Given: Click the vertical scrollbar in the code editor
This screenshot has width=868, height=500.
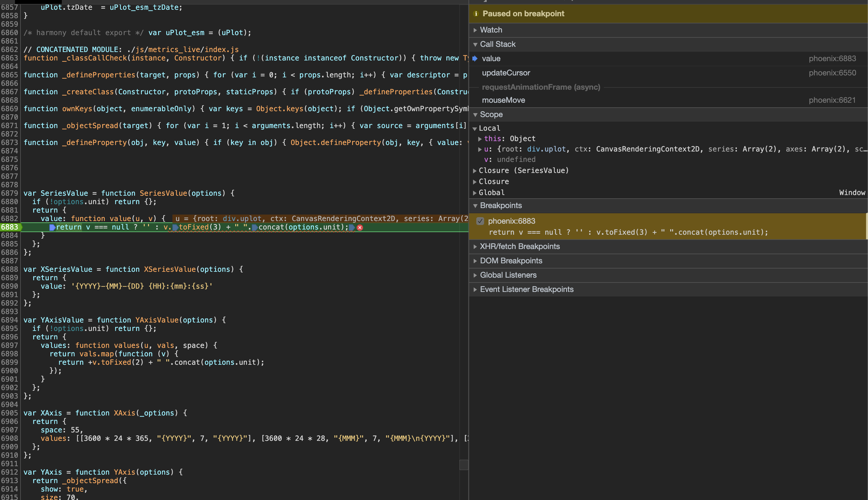Looking at the screenshot, I should pyautogui.click(x=464, y=465).
